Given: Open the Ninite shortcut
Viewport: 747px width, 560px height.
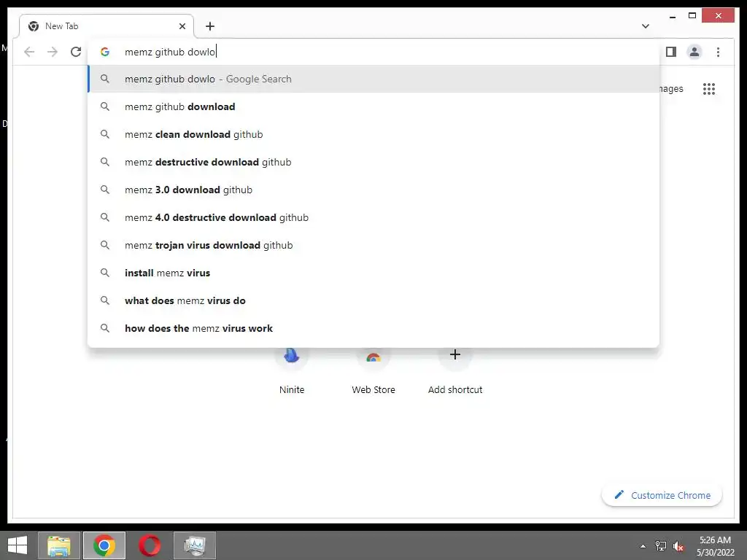Looking at the screenshot, I should [x=292, y=371].
